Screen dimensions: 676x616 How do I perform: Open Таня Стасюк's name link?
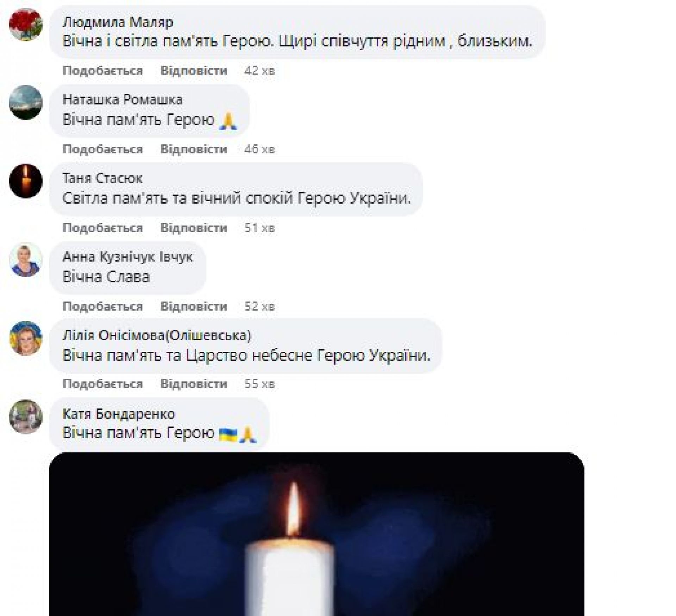pyautogui.click(x=102, y=178)
